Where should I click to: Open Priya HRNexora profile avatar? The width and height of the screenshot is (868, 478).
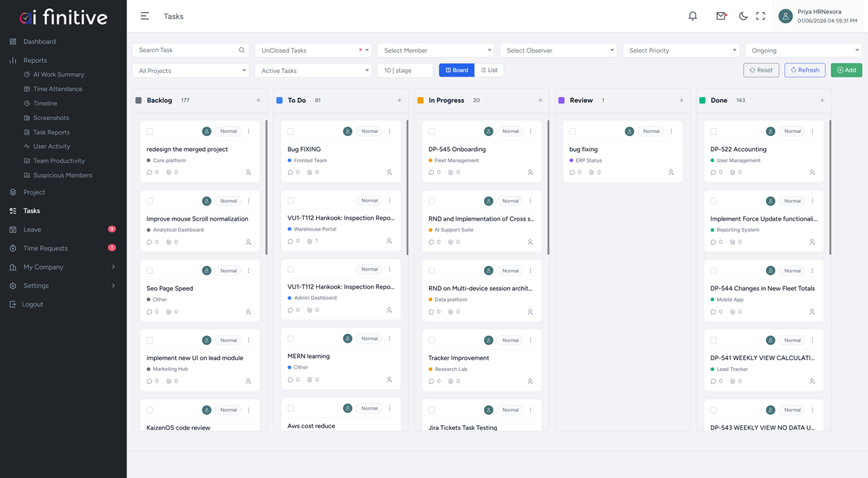click(x=786, y=16)
